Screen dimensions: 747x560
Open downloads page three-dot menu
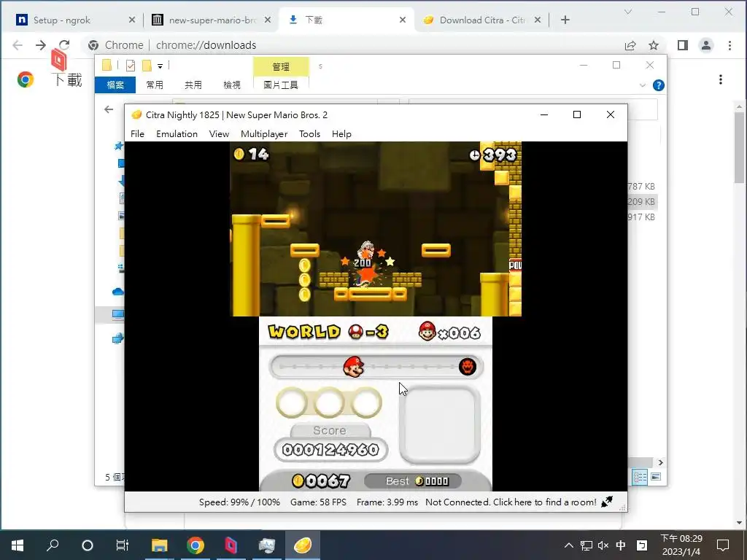pos(721,79)
